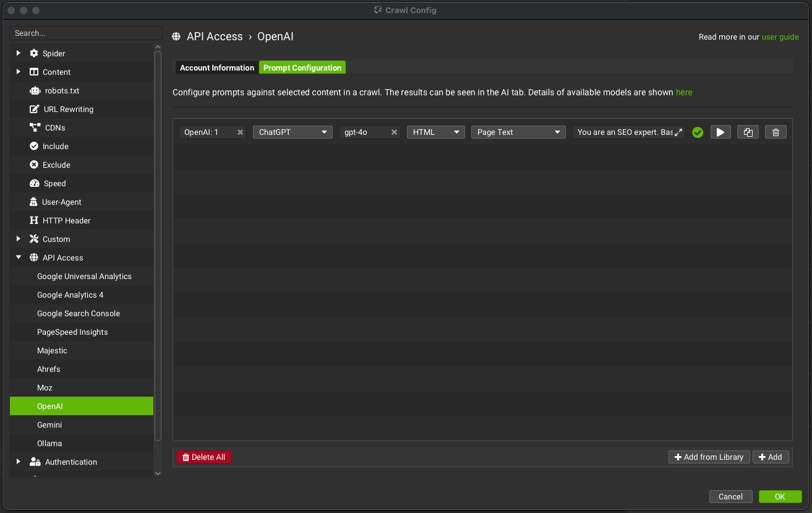Select Gemini in the sidebar
The height and width of the screenshot is (513, 812).
tap(49, 425)
